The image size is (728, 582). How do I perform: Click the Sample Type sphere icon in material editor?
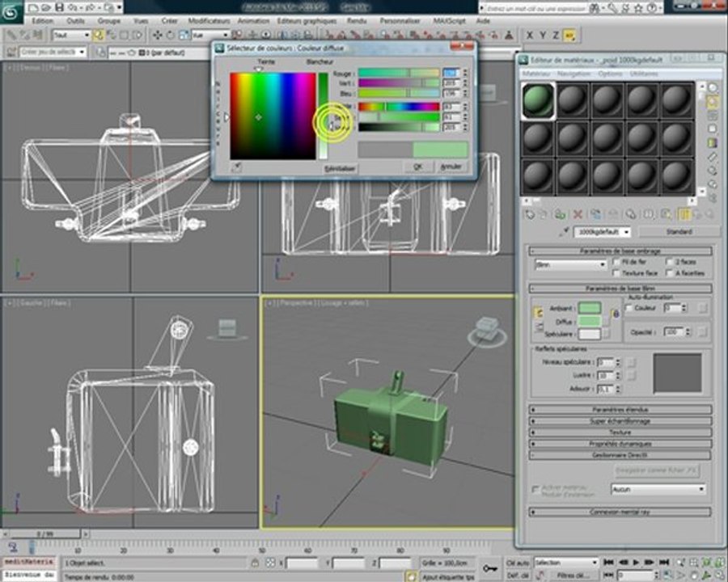tap(713, 87)
